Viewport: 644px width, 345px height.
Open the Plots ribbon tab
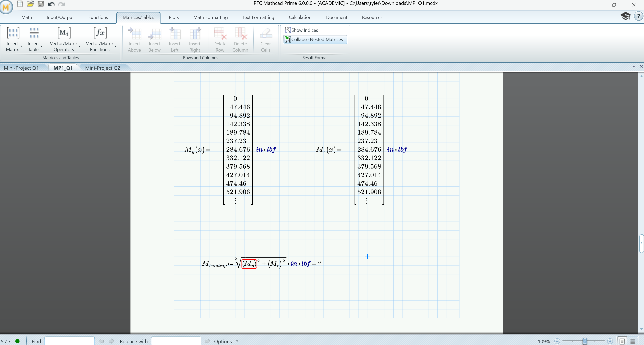tap(174, 17)
